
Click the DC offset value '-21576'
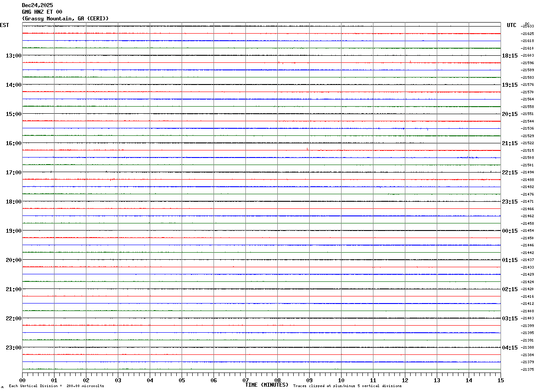tap(528, 85)
